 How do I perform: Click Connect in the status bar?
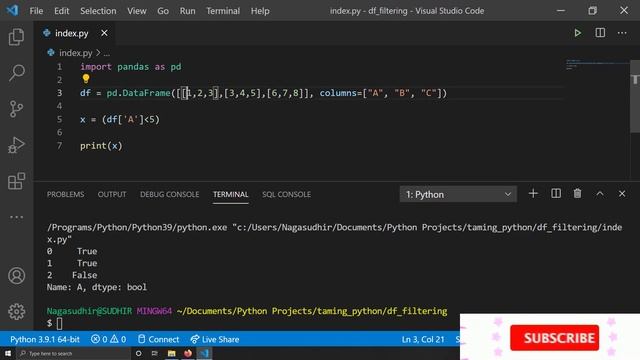pyautogui.click(x=158, y=339)
